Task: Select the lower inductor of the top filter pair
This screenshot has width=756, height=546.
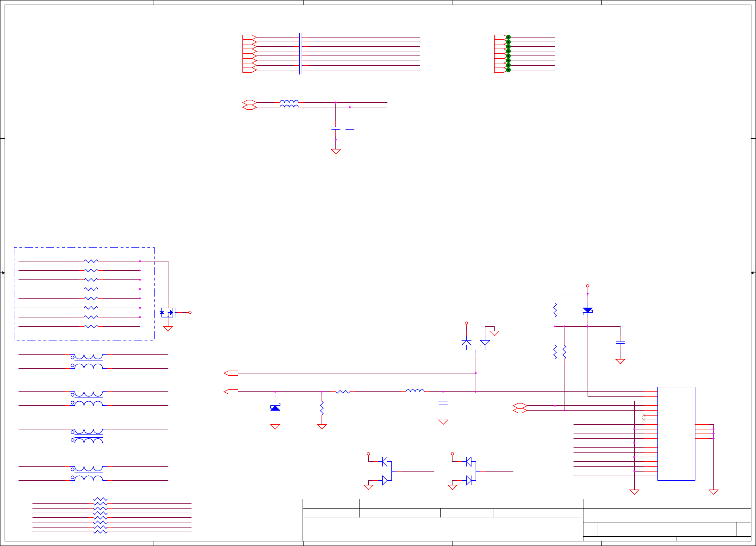Action: click(x=289, y=107)
